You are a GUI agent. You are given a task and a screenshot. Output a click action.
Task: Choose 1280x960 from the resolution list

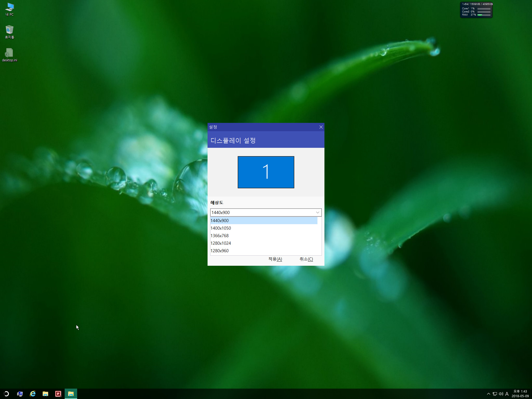click(x=264, y=251)
